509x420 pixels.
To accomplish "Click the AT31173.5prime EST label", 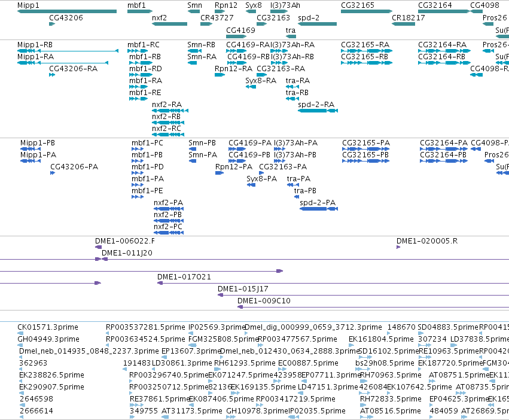I will point(192,411).
